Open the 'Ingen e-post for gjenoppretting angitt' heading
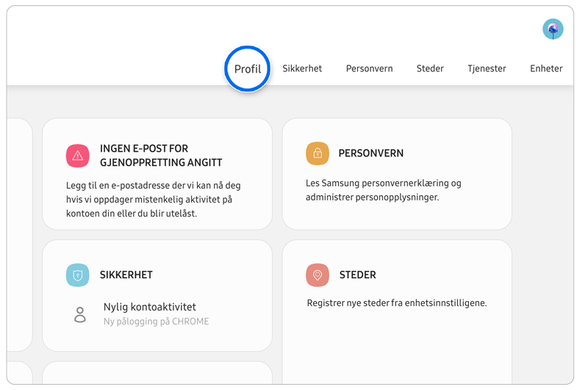 click(161, 155)
